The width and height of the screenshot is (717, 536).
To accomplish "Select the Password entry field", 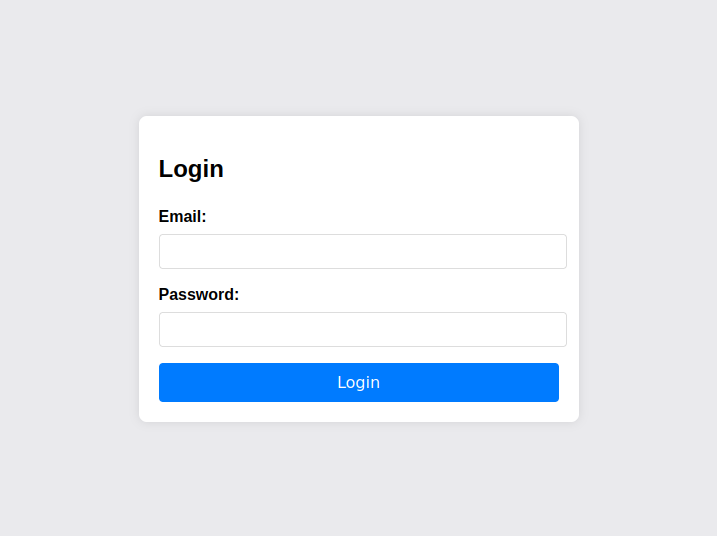I will 362,329.
